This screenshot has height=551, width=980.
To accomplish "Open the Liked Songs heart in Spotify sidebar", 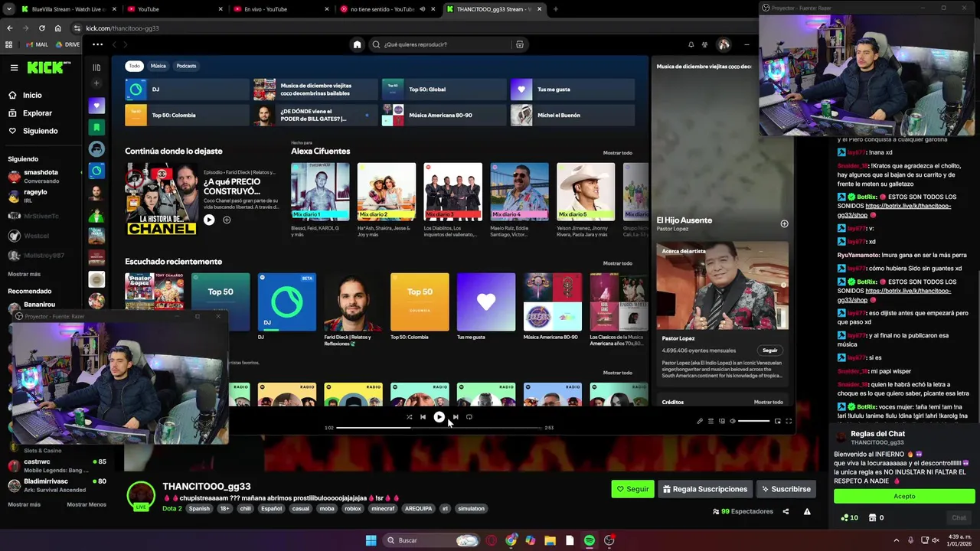I will 96,105.
